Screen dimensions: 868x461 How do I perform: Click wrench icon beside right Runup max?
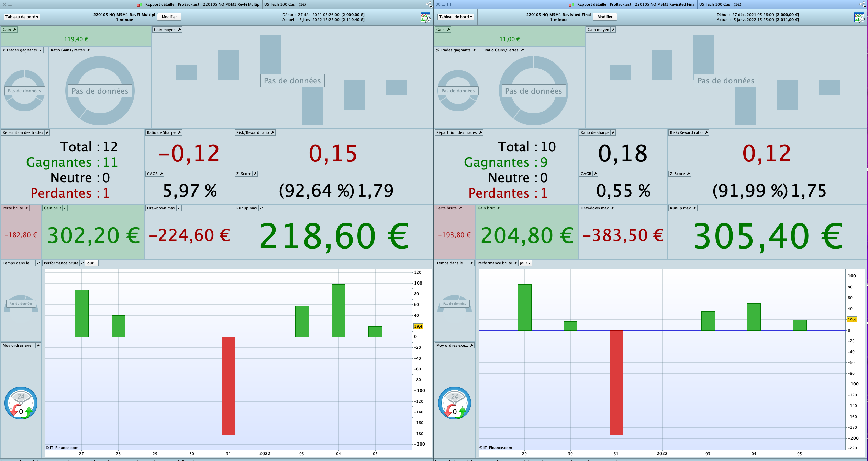(694, 208)
